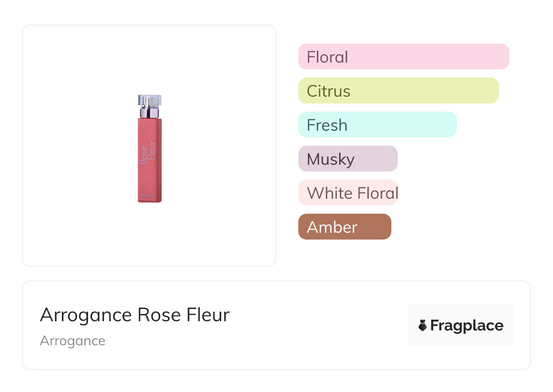
Task: Select the pink Floral accord bar
Action: tap(403, 57)
